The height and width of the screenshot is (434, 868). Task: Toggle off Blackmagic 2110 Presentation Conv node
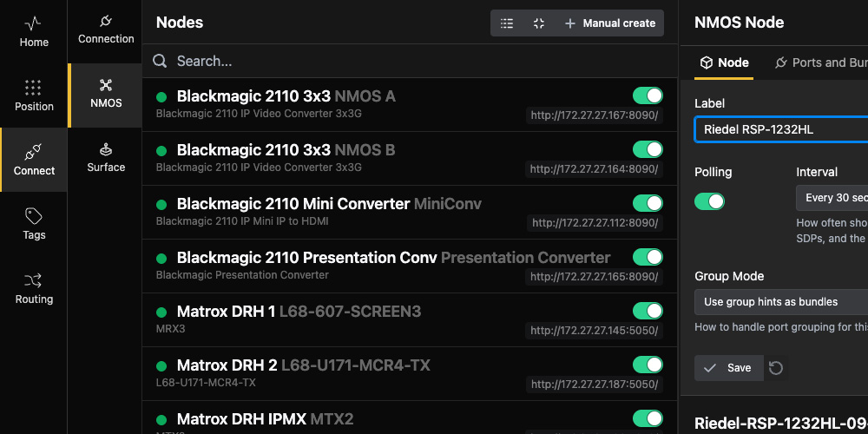click(648, 257)
